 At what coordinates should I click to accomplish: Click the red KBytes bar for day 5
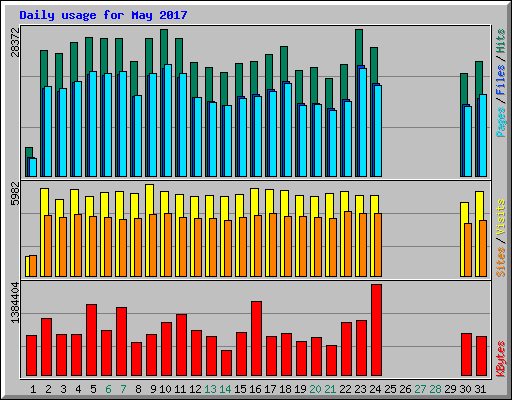click(91, 340)
